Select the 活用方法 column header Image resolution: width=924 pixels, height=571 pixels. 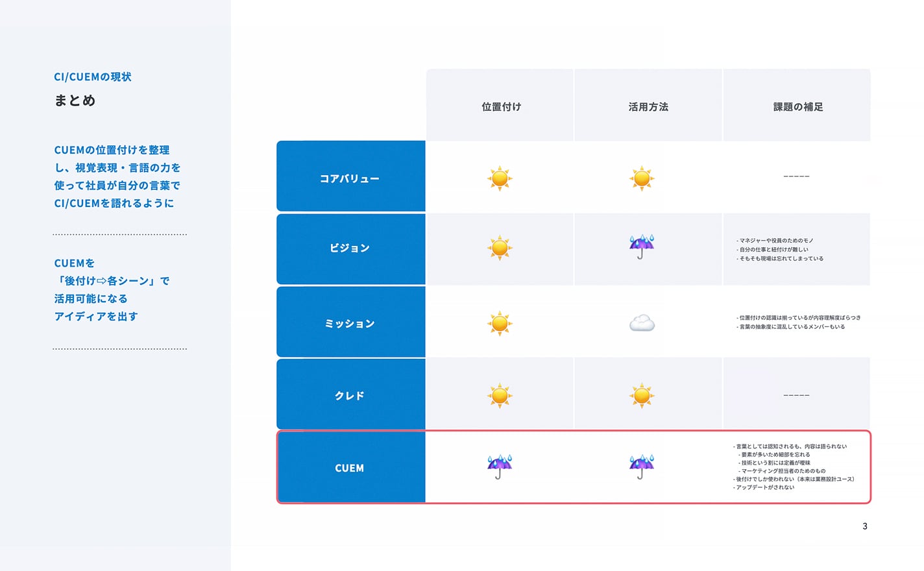click(x=648, y=105)
